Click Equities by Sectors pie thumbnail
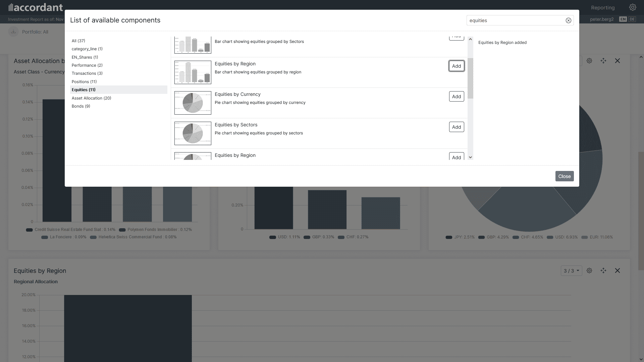This screenshot has height=362, width=644. (x=193, y=133)
